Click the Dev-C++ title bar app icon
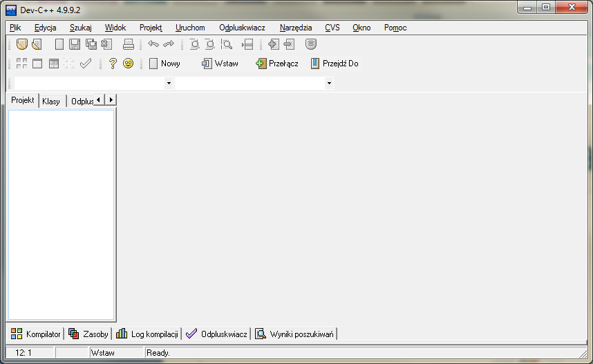593x364 pixels. pos(11,10)
